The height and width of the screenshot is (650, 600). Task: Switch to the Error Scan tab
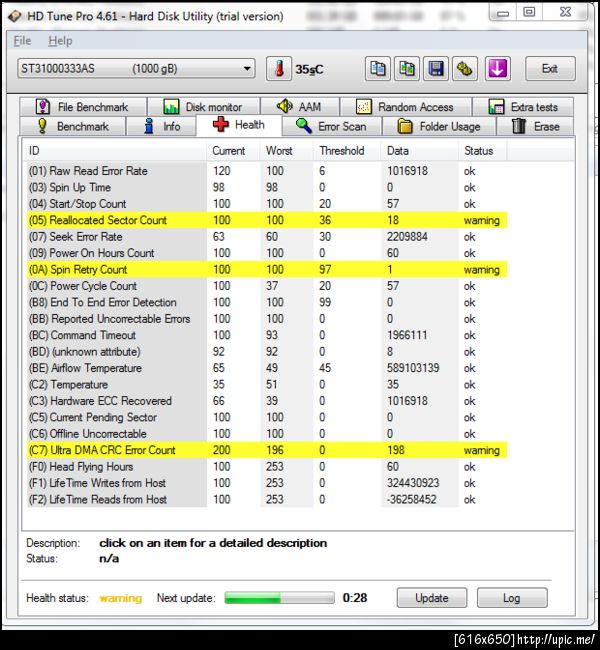332,126
